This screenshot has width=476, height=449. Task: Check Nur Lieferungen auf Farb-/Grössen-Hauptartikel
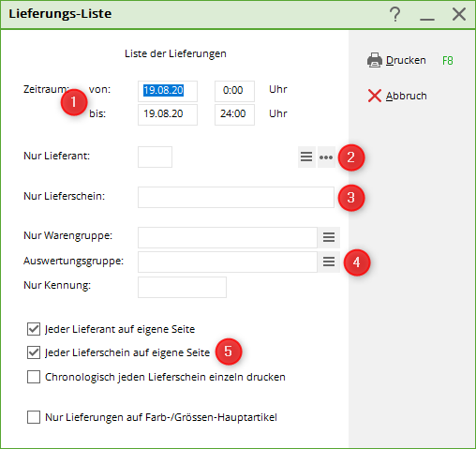(x=34, y=417)
